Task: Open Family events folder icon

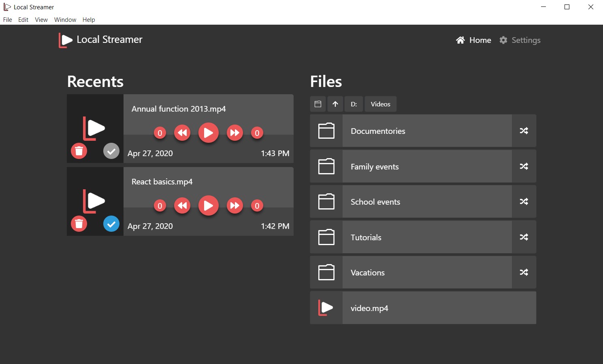Action: (326, 166)
